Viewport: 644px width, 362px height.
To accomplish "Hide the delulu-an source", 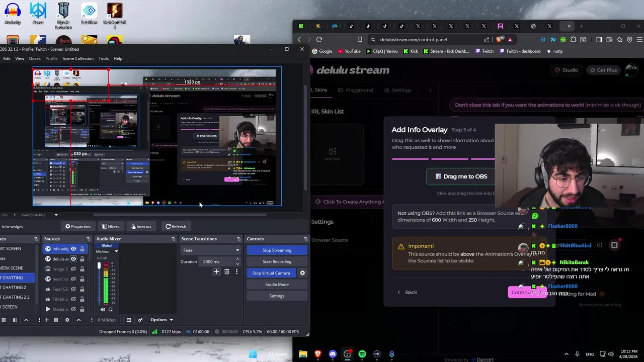I will (73, 259).
